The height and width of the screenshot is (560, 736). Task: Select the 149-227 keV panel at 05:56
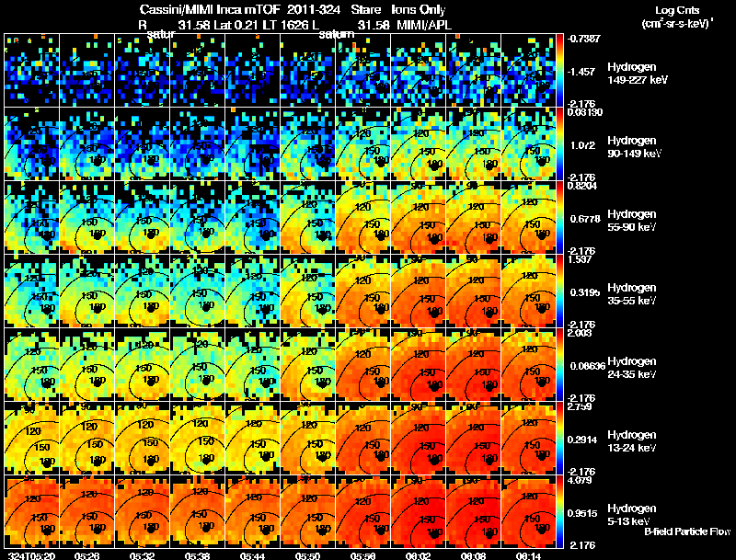tap(363, 70)
